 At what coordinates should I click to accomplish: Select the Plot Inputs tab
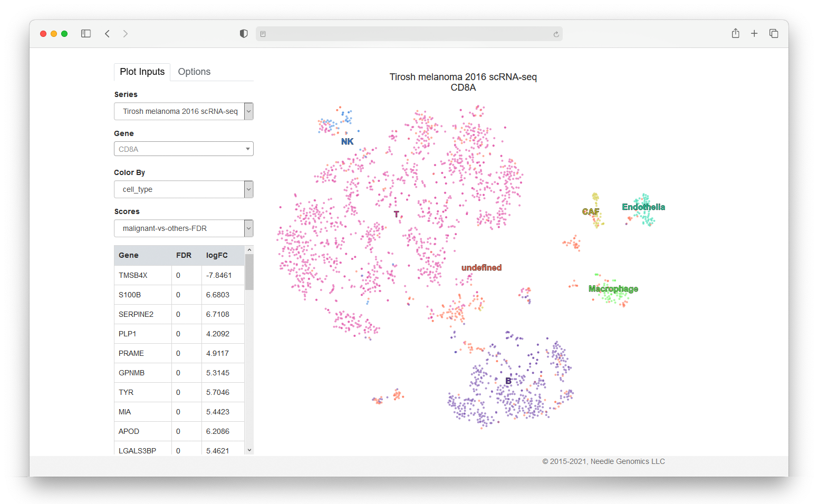(x=142, y=72)
